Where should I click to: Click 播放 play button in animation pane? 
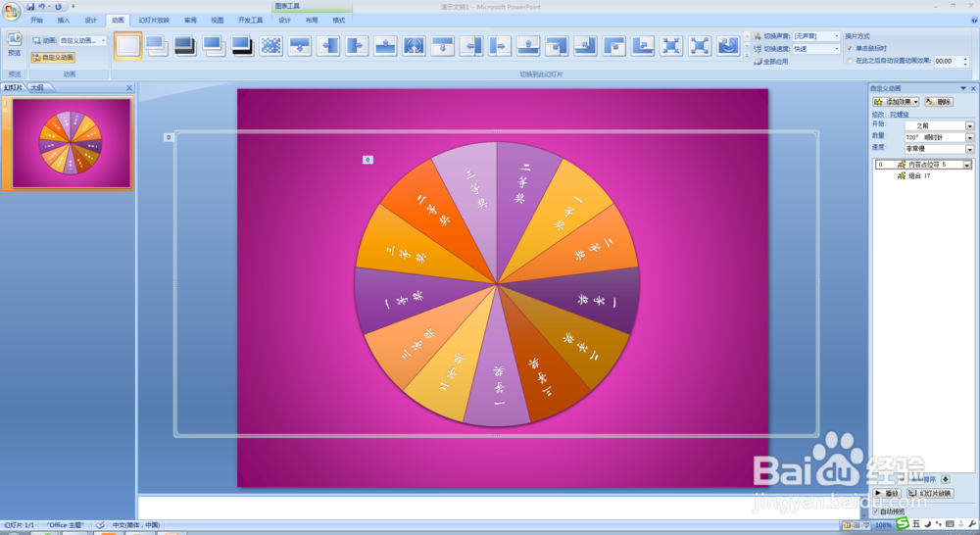[887, 493]
